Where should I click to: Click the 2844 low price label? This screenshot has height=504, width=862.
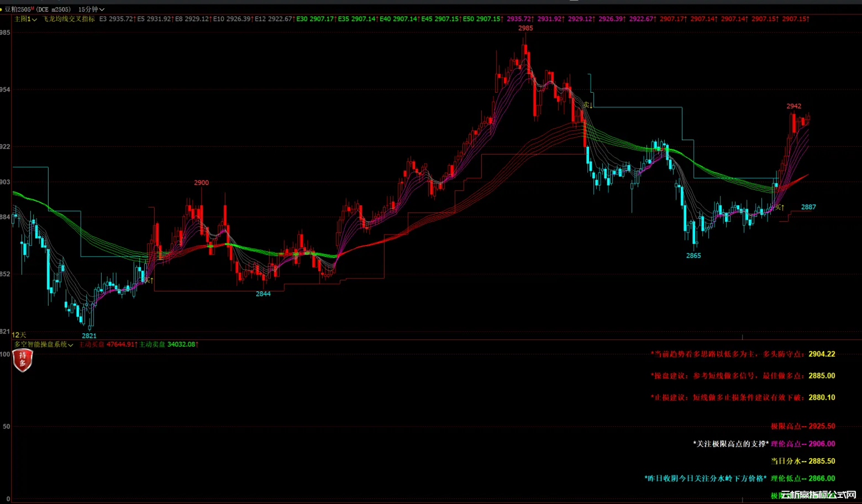(x=263, y=294)
